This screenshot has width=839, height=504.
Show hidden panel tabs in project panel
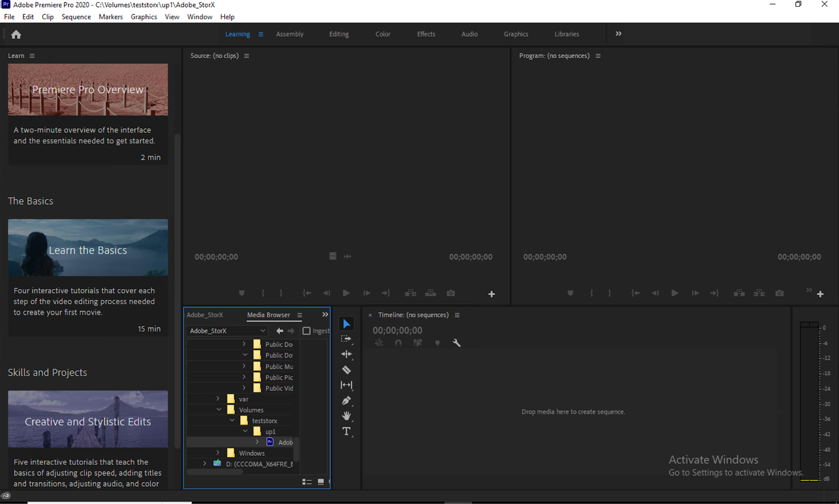(x=325, y=315)
